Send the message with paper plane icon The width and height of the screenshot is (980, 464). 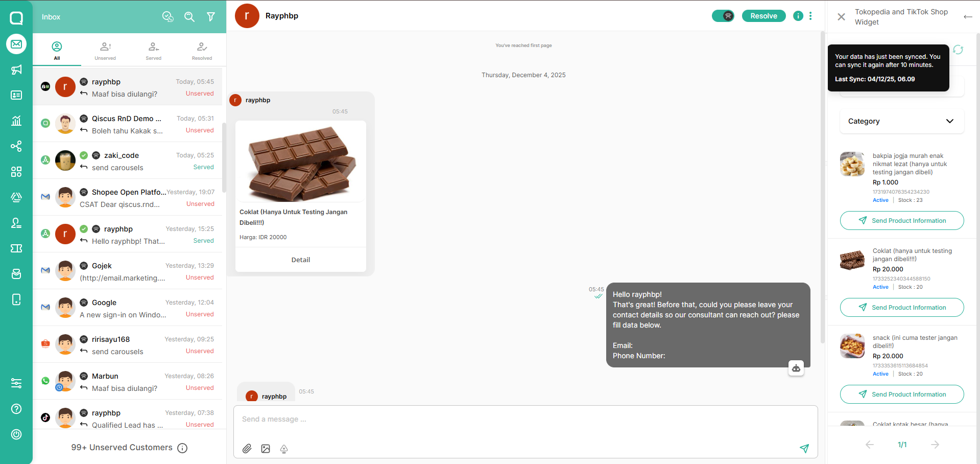point(804,449)
